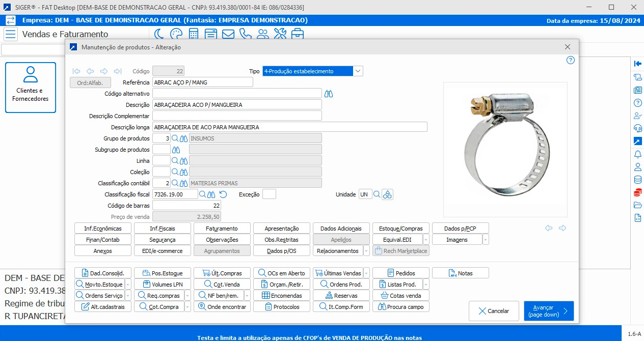
Task: Reset Classificação fiscal with the undo arrow
Action: tap(223, 194)
